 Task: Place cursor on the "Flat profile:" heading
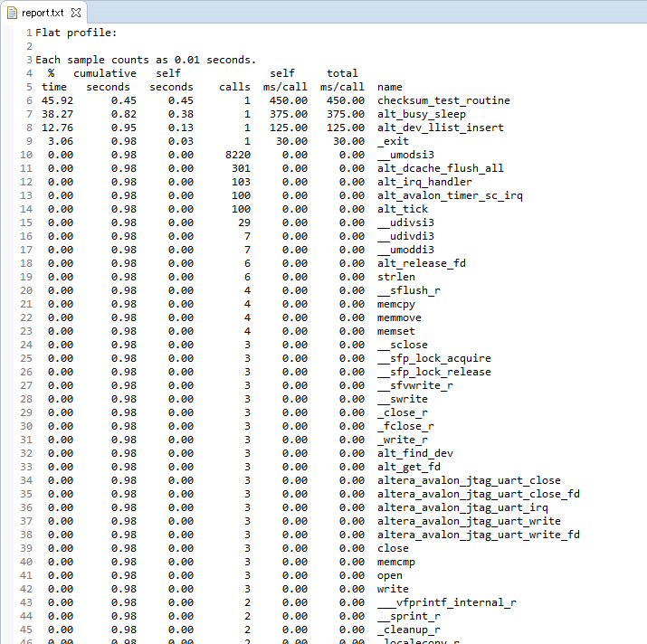(76, 33)
